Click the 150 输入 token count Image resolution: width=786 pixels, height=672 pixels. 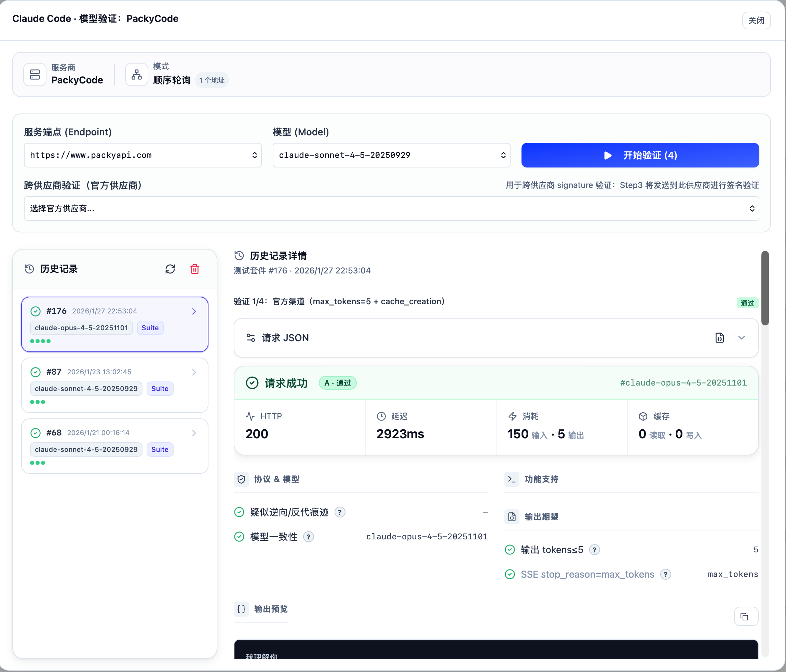527,434
